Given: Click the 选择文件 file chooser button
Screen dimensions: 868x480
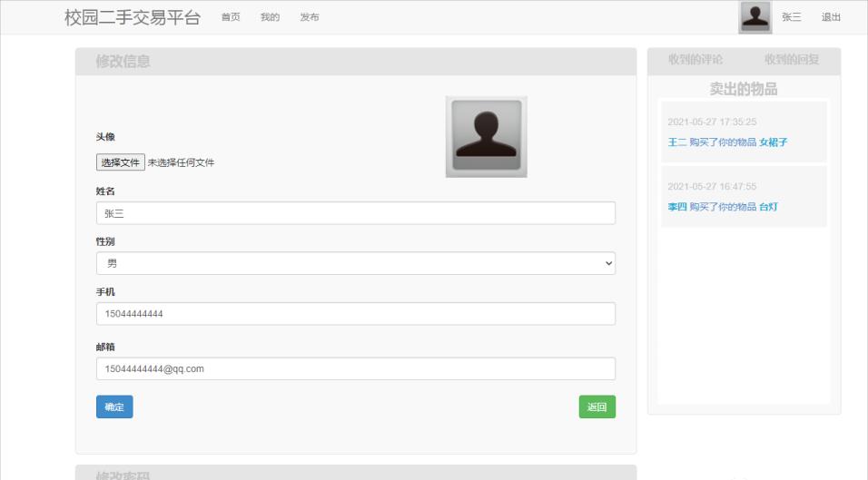Looking at the screenshot, I should click(120, 162).
